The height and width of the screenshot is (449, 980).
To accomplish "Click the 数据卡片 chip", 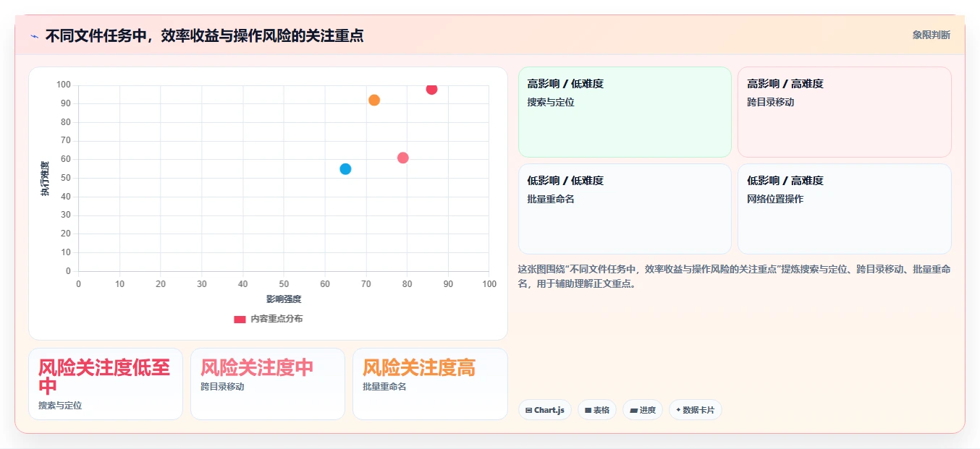I will tap(695, 410).
